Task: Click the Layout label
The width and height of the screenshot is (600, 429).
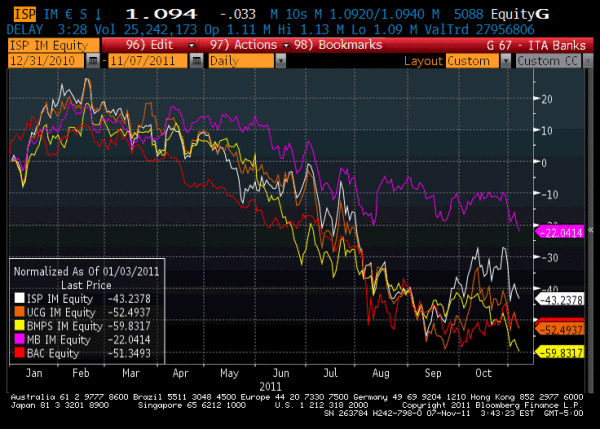Action: [423, 61]
